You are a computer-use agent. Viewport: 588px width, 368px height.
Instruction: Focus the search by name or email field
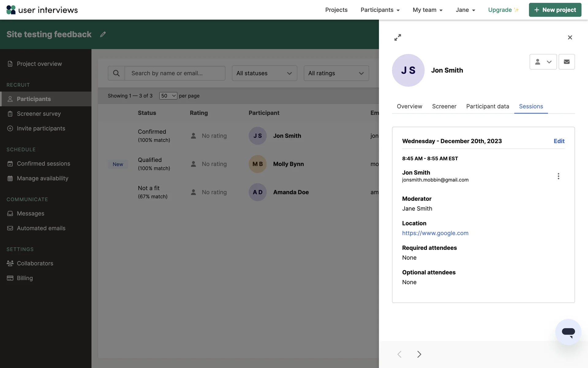tap(175, 73)
